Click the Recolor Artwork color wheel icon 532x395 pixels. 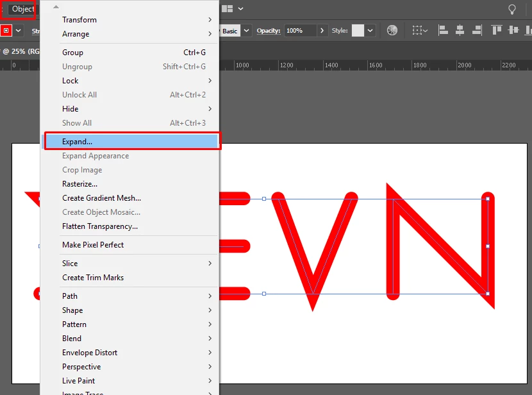(x=392, y=31)
